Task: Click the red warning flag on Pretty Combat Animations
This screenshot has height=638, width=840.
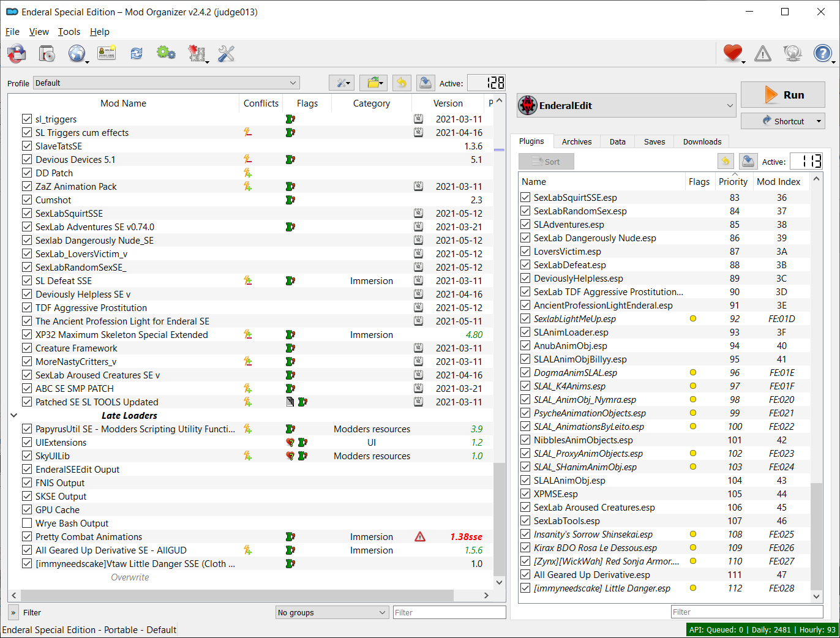Action: click(420, 537)
